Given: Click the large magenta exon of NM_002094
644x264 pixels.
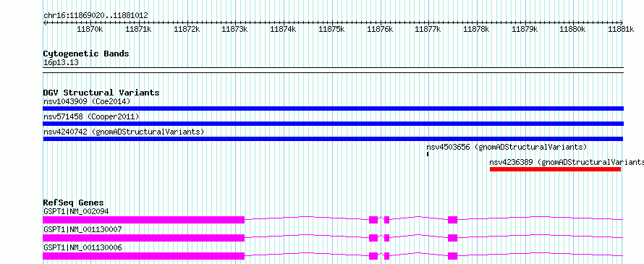Looking at the screenshot, I should (x=144, y=220).
